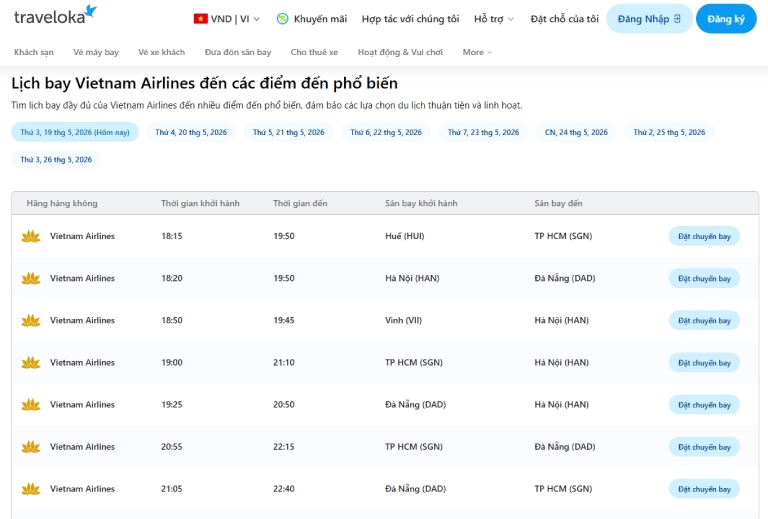
Task: Click the Đăng Nhập login arrow icon
Action: pyautogui.click(x=677, y=19)
